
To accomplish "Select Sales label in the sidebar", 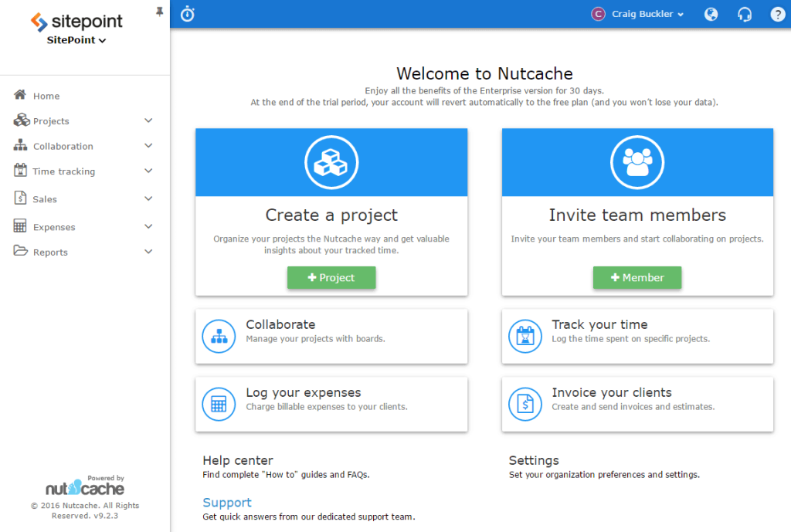I will pyautogui.click(x=45, y=199).
